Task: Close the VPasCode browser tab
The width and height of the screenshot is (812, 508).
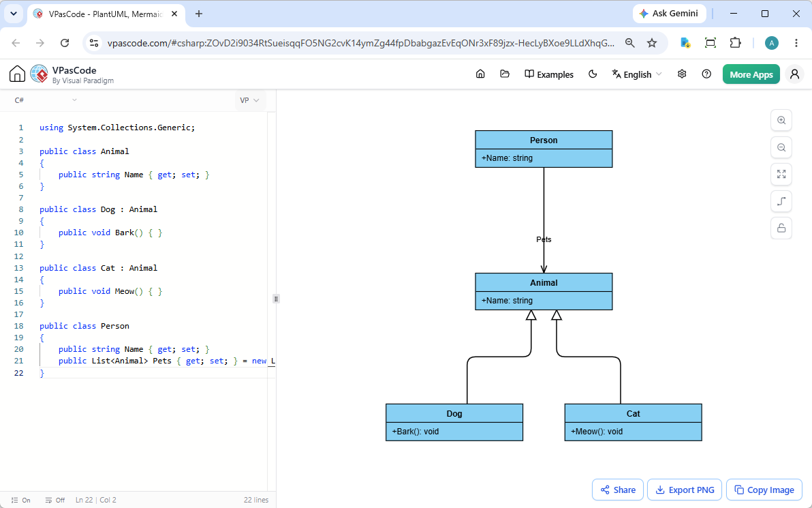Action: tap(175, 14)
